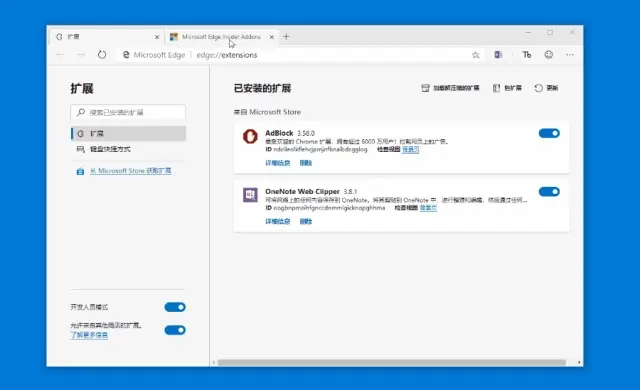Go back using the browser back arrow

click(x=60, y=55)
